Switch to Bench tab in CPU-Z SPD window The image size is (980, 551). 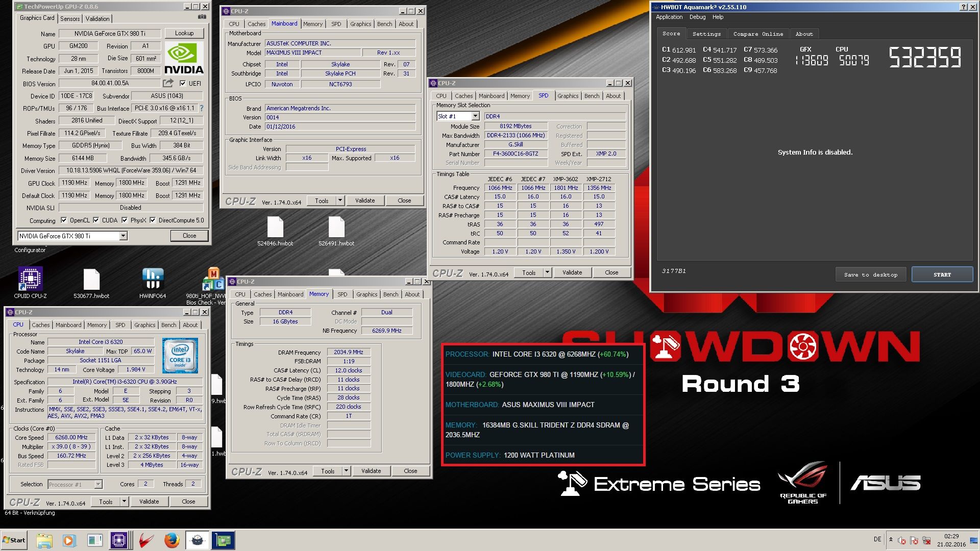[x=592, y=96]
